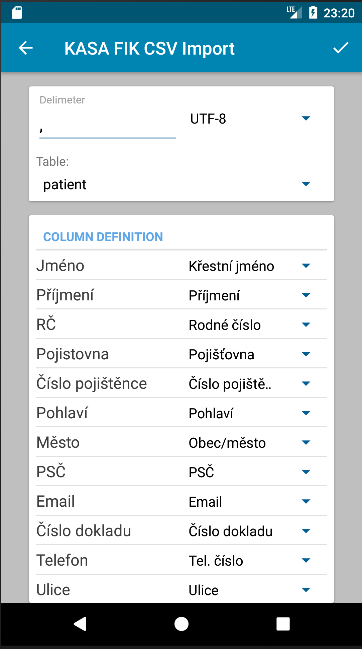This screenshot has width=362, height=649.
Task: Tap the SD card status bar icon
Action: click(17, 12)
